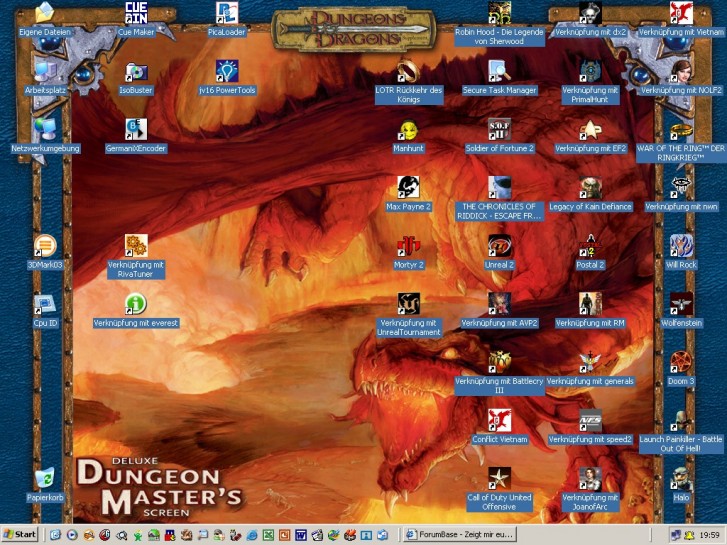The height and width of the screenshot is (545, 727).
Task: Click Verknüpfung mit PrimalHunt icon
Action: 590,71
